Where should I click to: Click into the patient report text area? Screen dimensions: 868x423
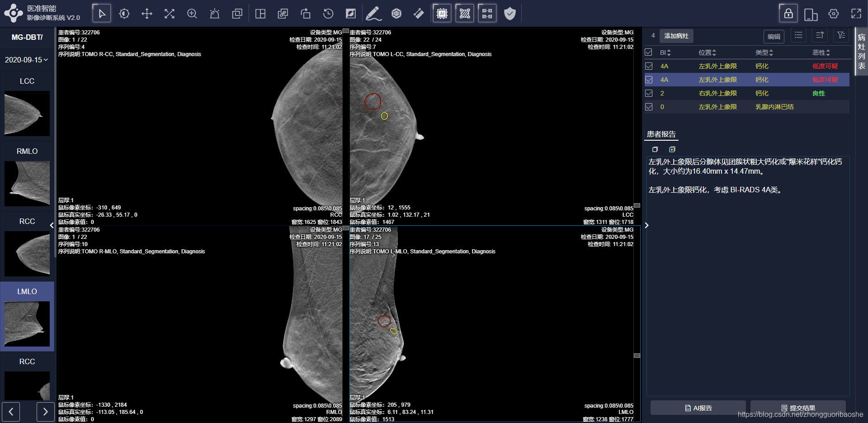pyautogui.click(x=748, y=276)
